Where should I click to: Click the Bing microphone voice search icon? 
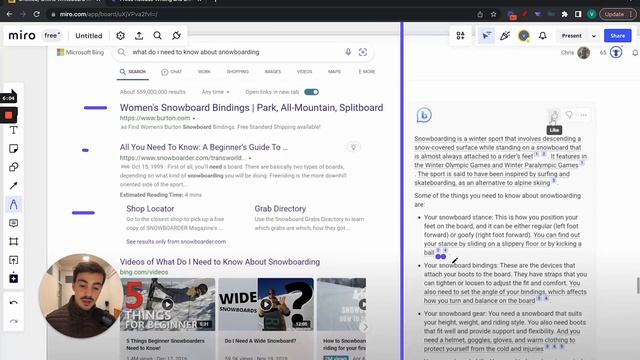click(348, 52)
